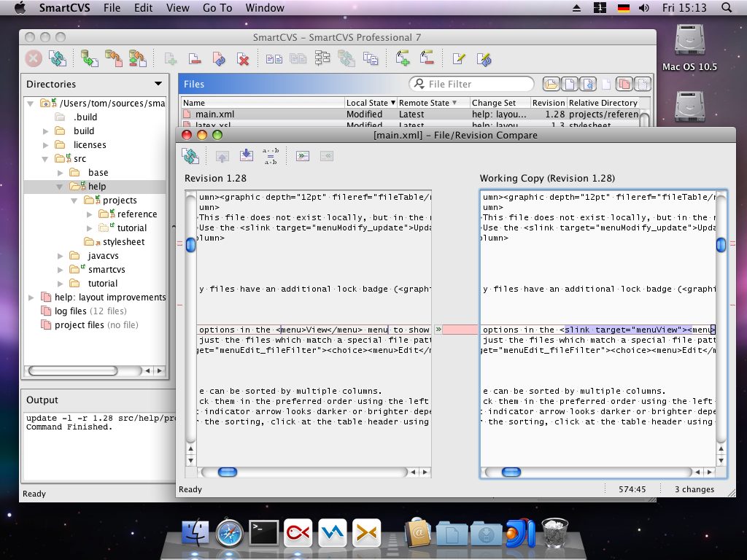Collapse the help folder in directory tree
Viewport: 747px width, 560px height.
point(61,187)
